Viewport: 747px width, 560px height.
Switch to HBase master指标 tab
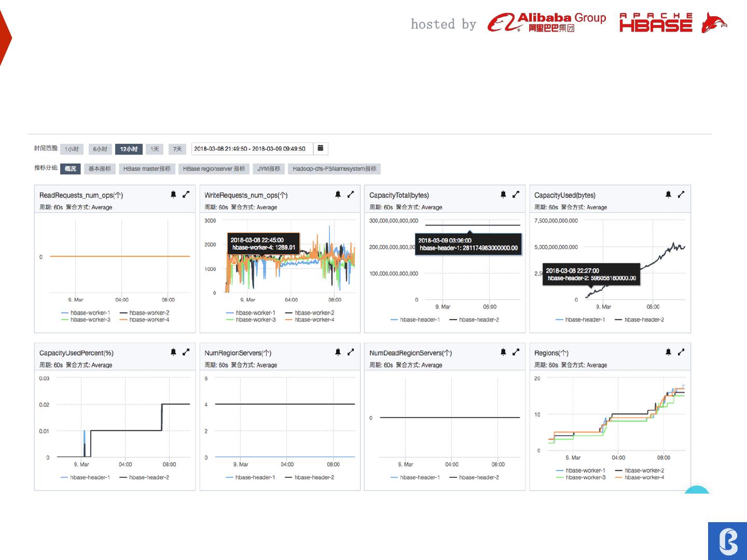coord(147,169)
